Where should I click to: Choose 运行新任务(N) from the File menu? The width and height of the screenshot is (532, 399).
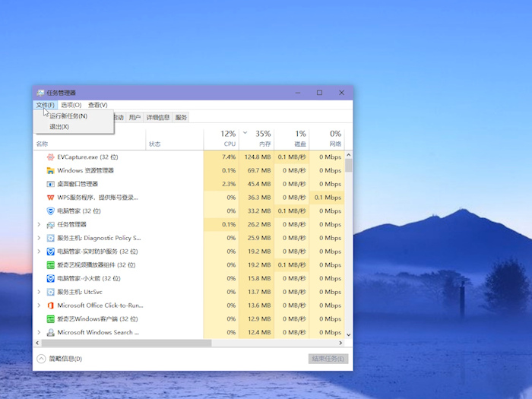(68, 116)
